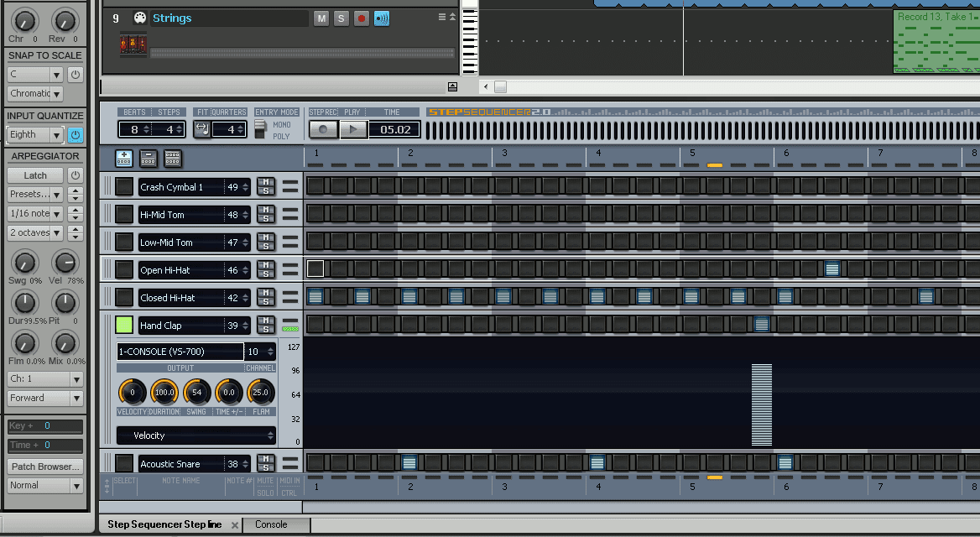This screenshot has width=980, height=537.
Task: Flip the Entry Mode Mono/Poly switch
Action: tap(260, 129)
